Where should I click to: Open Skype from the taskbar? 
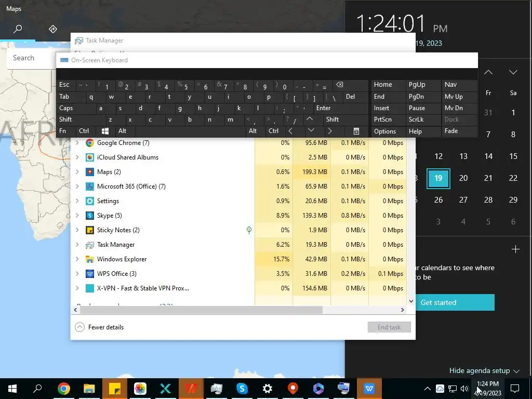[x=242, y=389]
